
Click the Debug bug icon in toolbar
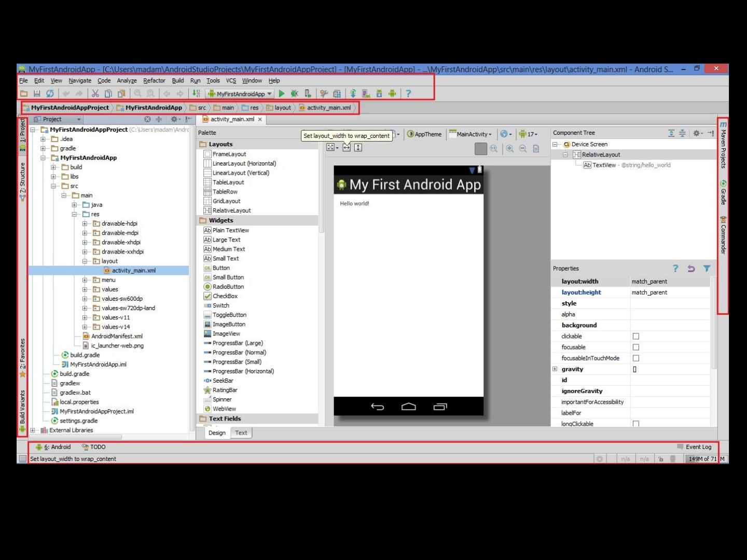point(295,94)
